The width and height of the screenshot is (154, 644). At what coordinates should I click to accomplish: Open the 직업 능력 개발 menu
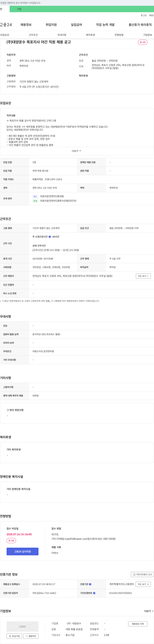click(x=105, y=25)
